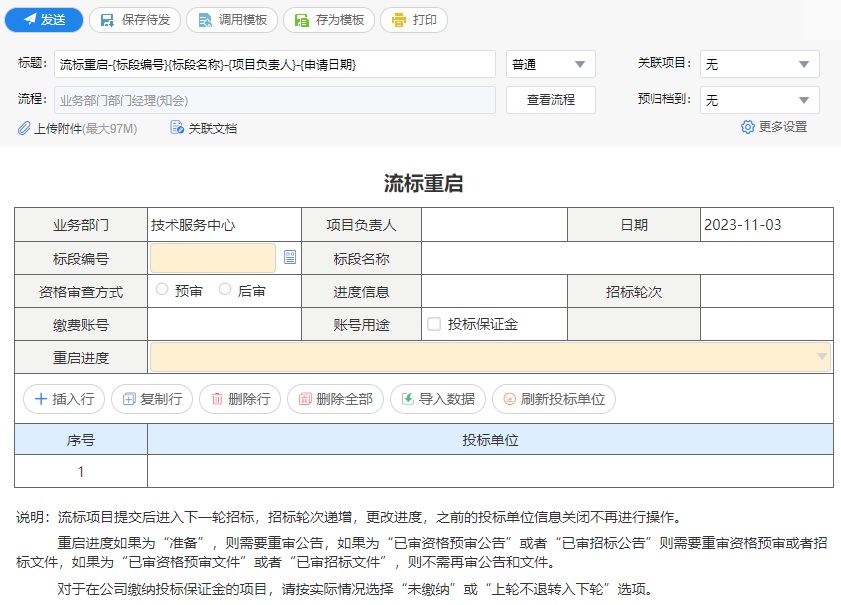The width and height of the screenshot is (841, 605).
Task: Click the 导入数据 button label
Action: tap(447, 399)
